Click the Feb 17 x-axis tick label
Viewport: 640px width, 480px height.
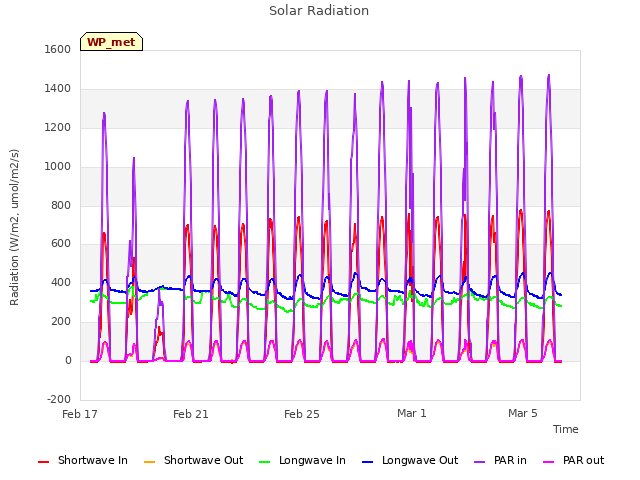click(80, 414)
